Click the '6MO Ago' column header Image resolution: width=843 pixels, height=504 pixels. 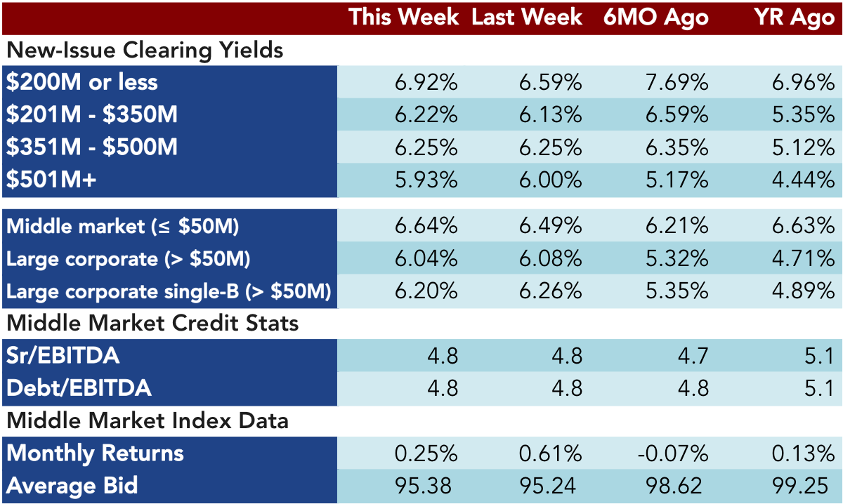pyautogui.click(x=655, y=18)
